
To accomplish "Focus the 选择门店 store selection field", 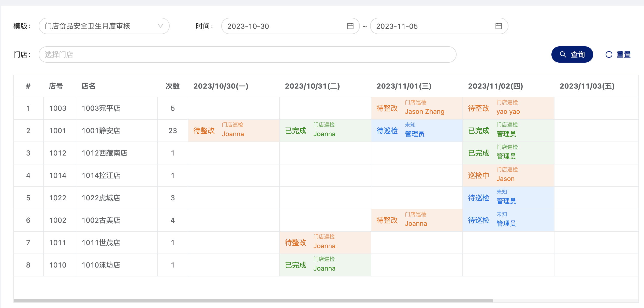I will [x=247, y=54].
